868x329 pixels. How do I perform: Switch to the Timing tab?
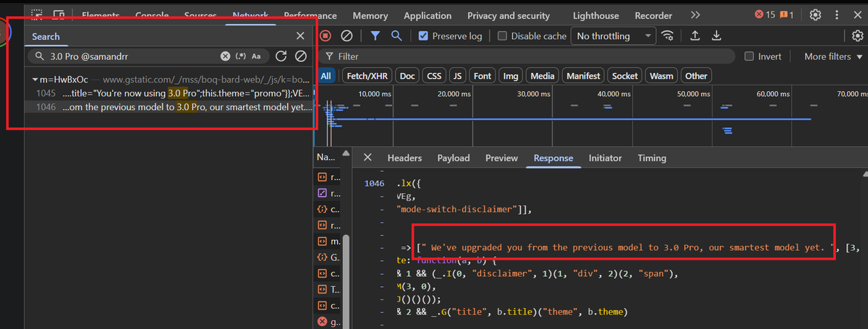[x=652, y=158]
